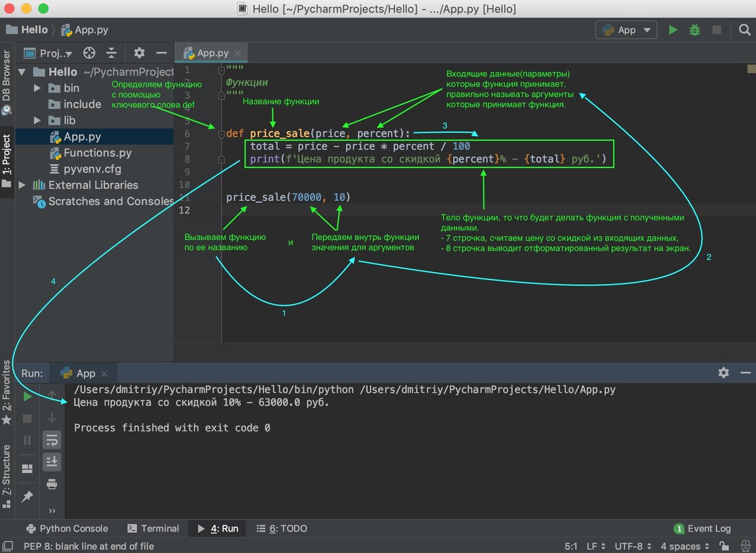Viewport: 756px width, 553px height.
Task: Run the App configuration with green play icon
Action: [x=673, y=30]
